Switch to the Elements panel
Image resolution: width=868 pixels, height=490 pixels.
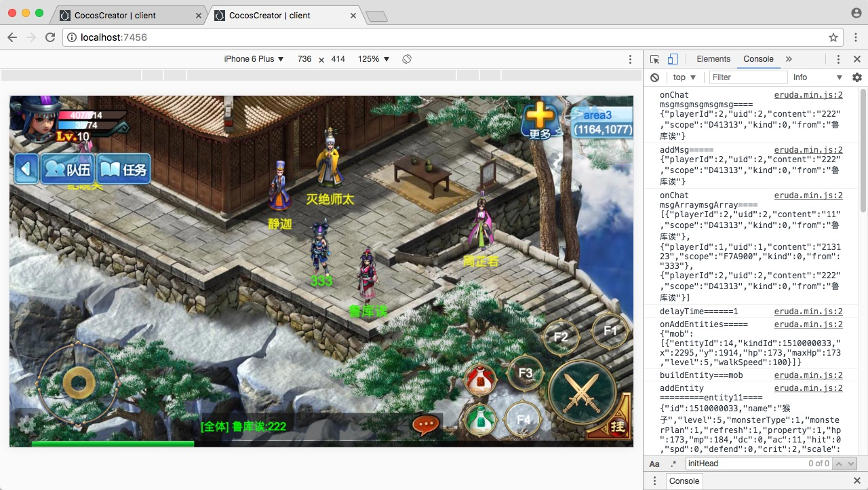(713, 59)
